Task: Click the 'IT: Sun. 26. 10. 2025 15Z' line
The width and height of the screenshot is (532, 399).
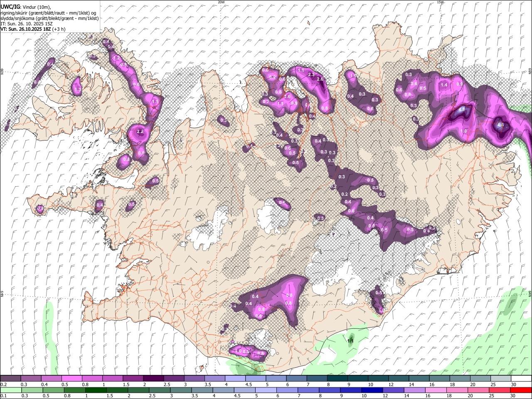Action: coord(26,24)
